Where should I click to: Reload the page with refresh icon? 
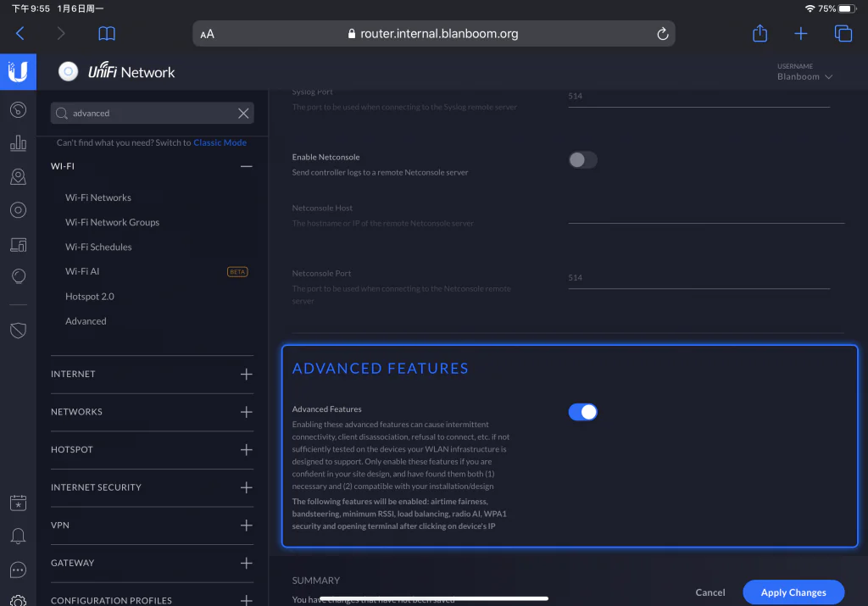pyautogui.click(x=662, y=34)
